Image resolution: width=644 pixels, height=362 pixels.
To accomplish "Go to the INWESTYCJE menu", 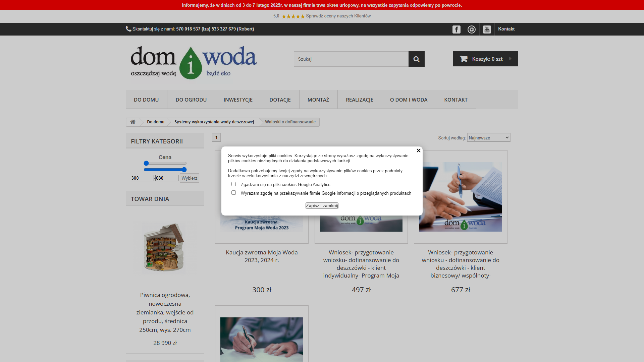I will pyautogui.click(x=238, y=100).
